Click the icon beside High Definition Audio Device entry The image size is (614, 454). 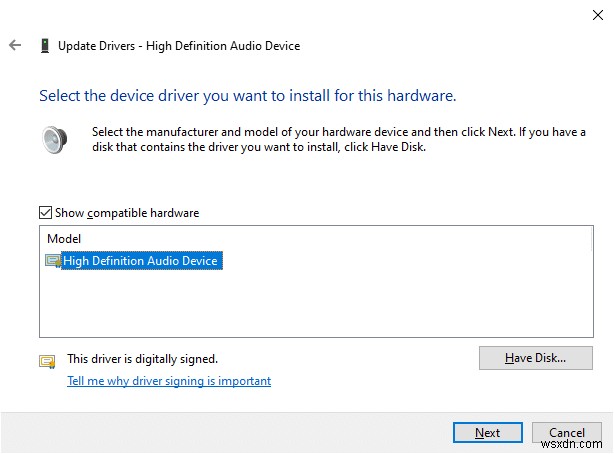[53, 261]
